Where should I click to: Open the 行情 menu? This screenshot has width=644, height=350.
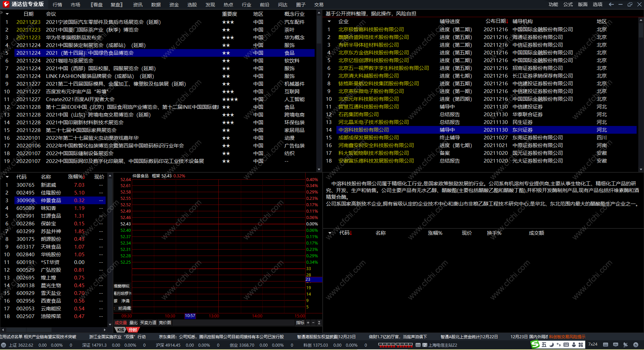(x=57, y=5)
